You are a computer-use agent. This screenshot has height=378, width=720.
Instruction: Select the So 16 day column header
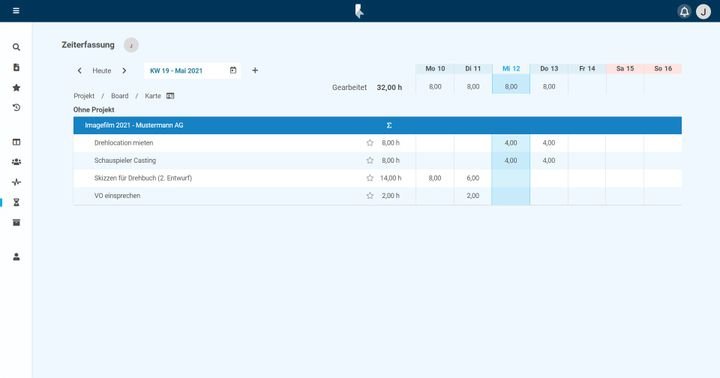click(663, 68)
